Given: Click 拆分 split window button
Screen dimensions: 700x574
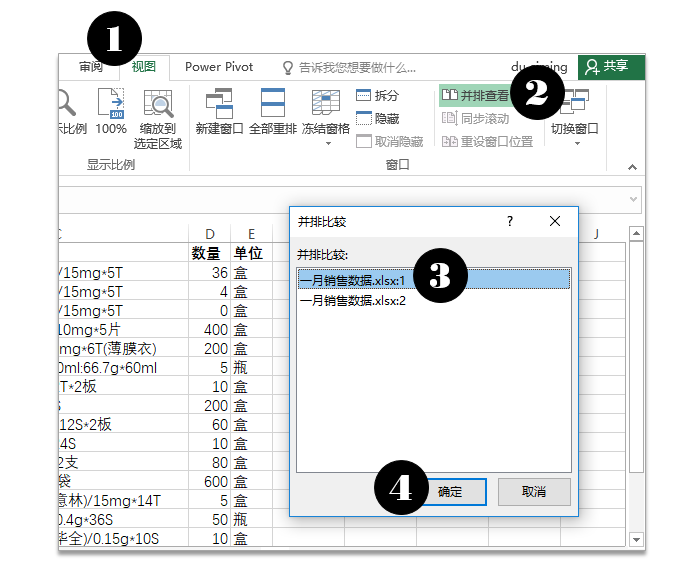Looking at the screenshot, I should [377, 95].
